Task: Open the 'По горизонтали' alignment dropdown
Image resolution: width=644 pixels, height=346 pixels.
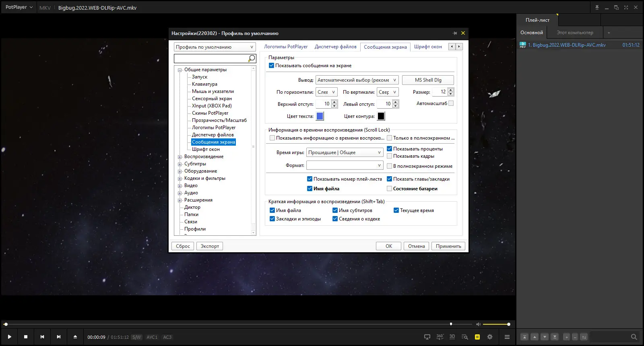Action: (327, 92)
